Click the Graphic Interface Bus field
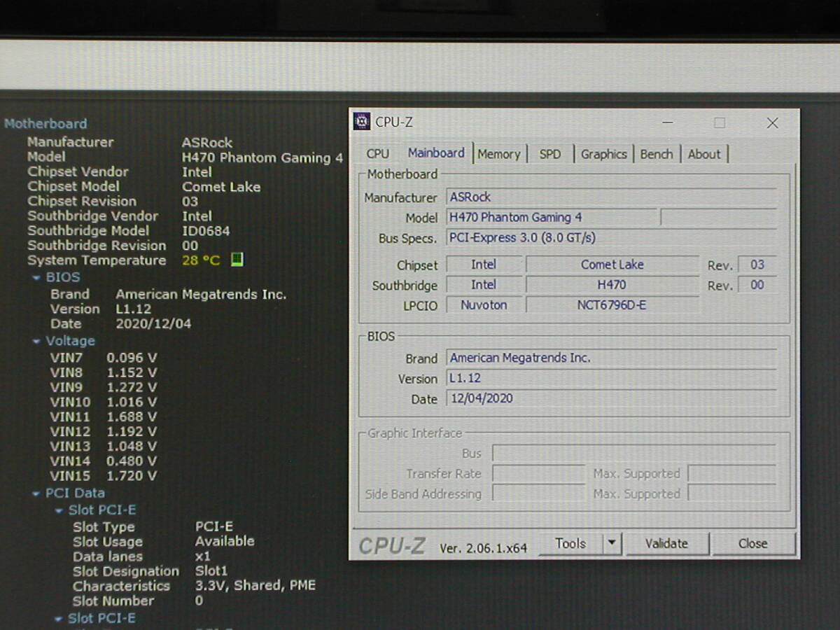The image size is (840, 630). click(x=633, y=454)
